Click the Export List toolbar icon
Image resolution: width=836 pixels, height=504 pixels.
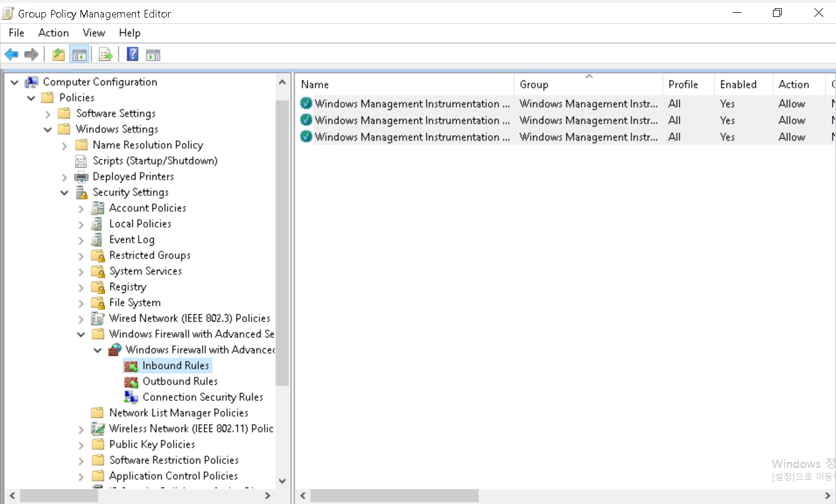pyautogui.click(x=106, y=55)
